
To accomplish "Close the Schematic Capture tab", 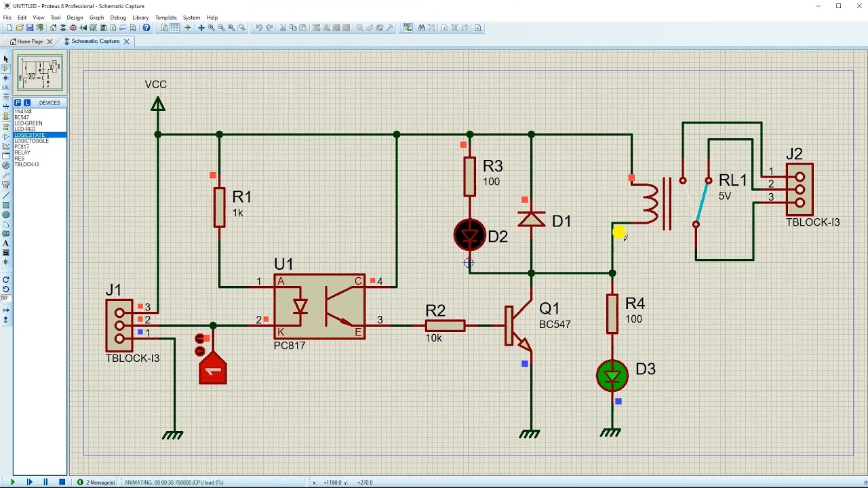I will [x=126, y=41].
